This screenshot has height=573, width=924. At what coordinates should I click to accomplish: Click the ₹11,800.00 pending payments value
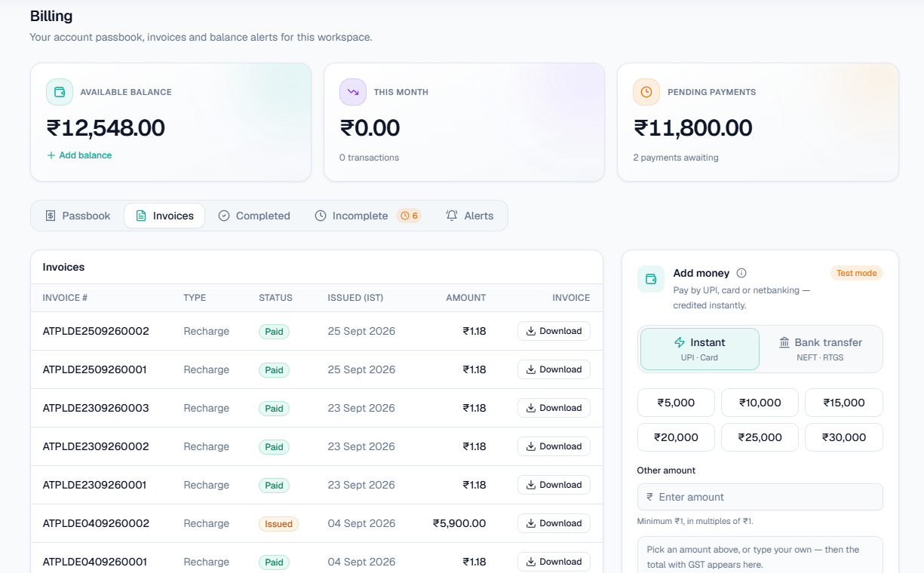click(693, 128)
